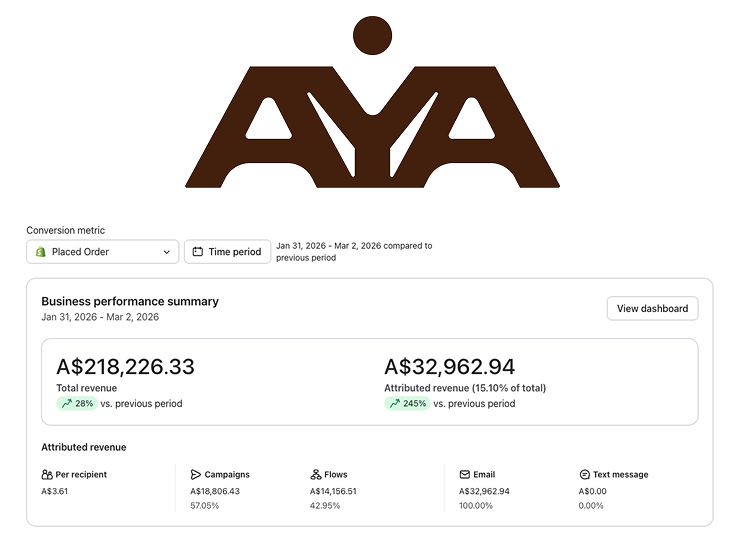Screen dimensions: 750x560
Task: Click the Email envelope icon
Action: pos(465,475)
